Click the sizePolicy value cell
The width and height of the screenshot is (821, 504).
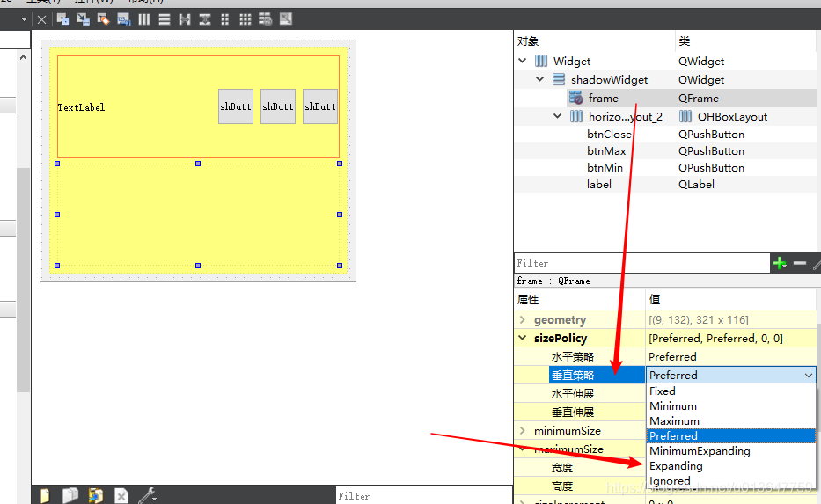(x=731, y=338)
